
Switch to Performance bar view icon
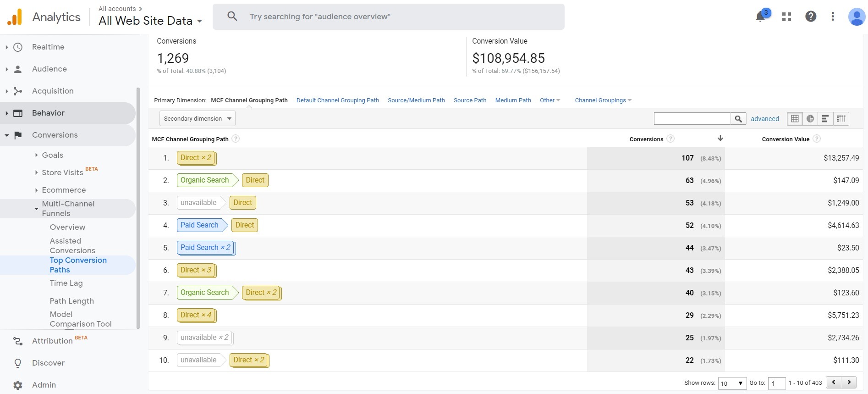825,119
